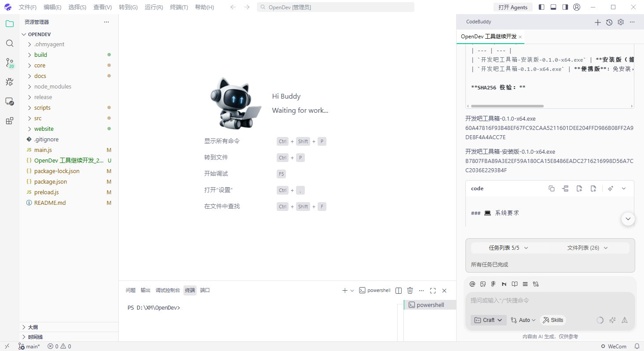Open CodeBuddy more actions ellipsis
The height and width of the screenshot is (351, 644).
tap(632, 22)
